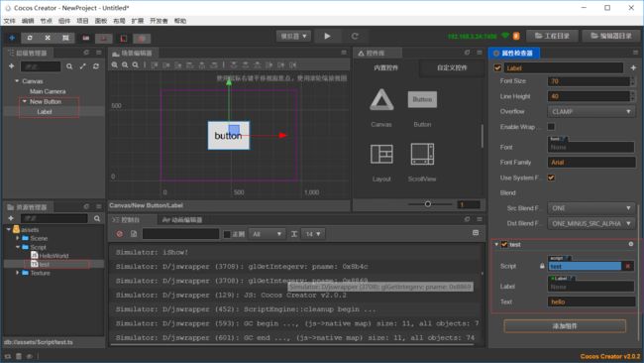The width and height of the screenshot is (644, 363).
Task: Open the console log type All dropdown
Action: coord(267,234)
